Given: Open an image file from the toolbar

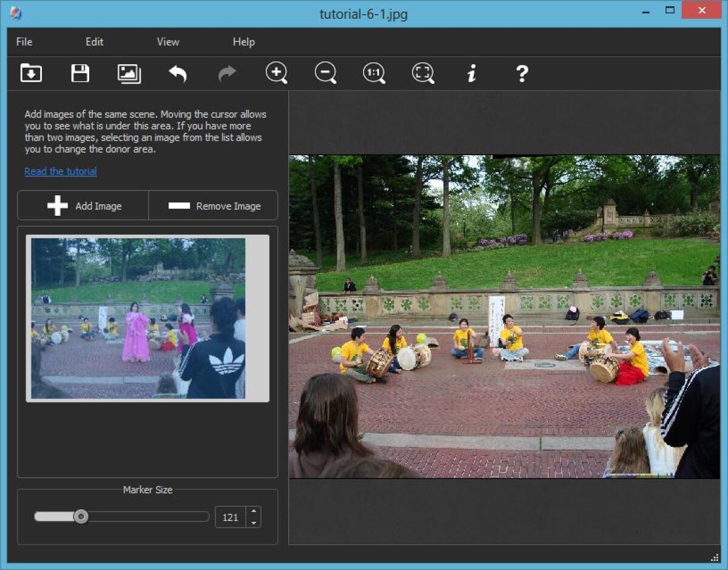Looking at the screenshot, I should click(x=31, y=73).
